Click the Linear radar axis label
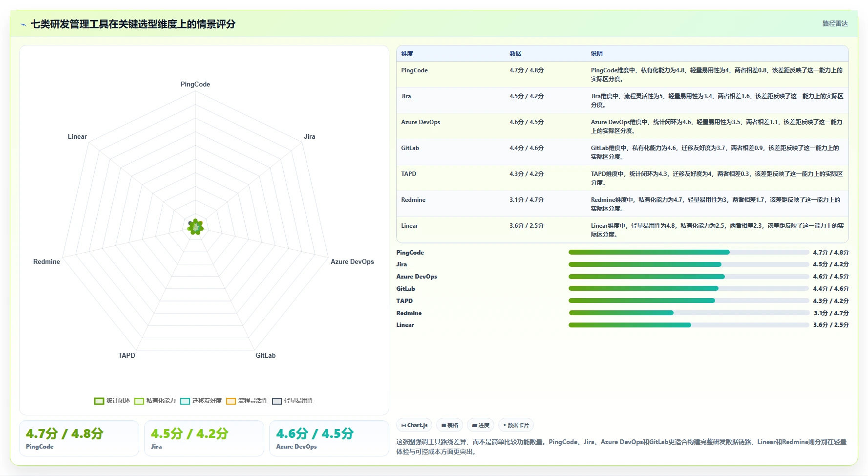This screenshot has height=476, width=868. pyautogui.click(x=77, y=136)
